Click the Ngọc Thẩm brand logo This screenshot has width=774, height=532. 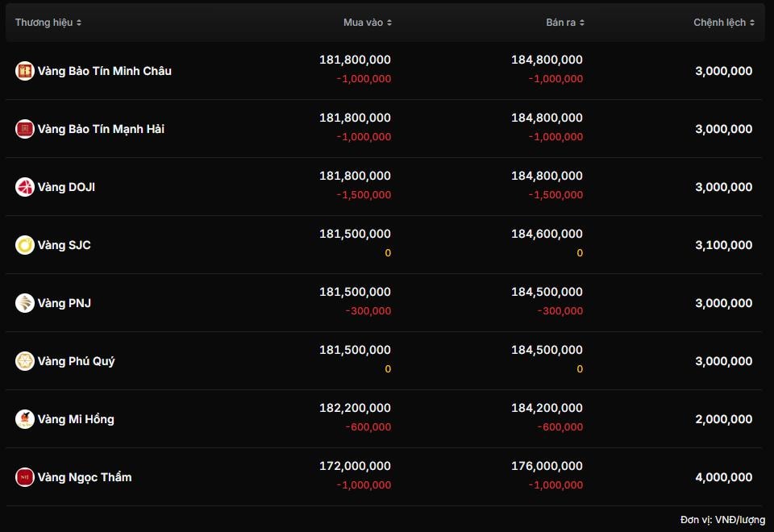(25, 477)
